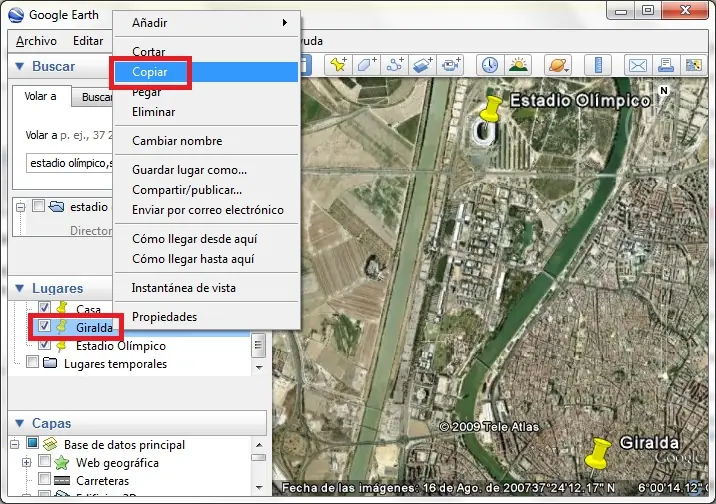
Task: Enable the Web geográfica layer checkbox
Action: click(44, 461)
